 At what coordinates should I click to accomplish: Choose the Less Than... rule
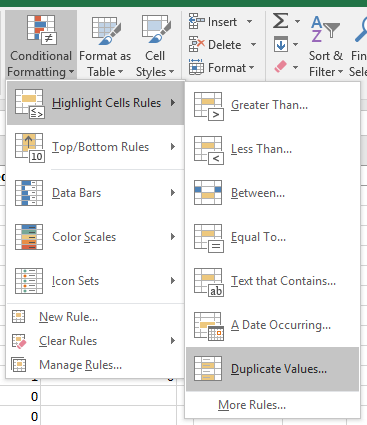(x=272, y=149)
